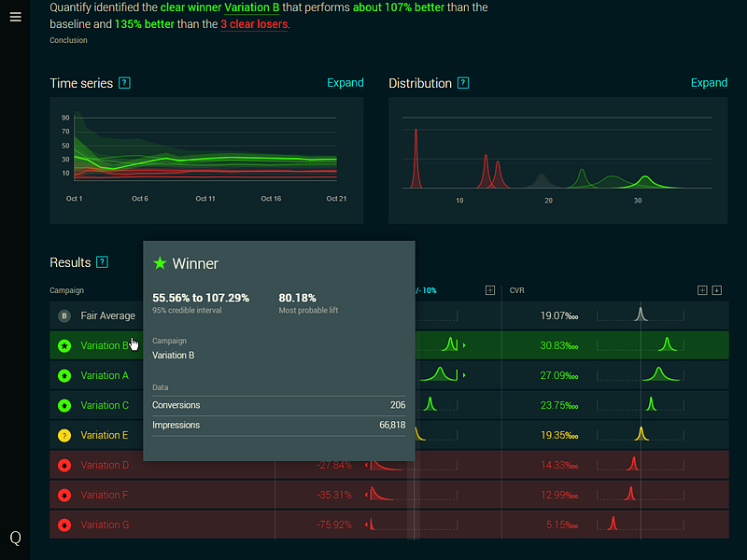
Task: Click the Q logo at the bottom left
Action: [15, 538]
